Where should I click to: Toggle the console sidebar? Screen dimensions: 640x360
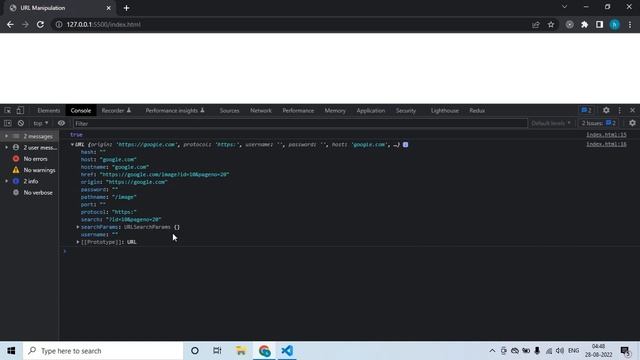pyautogui.click(x=8, y=123)
